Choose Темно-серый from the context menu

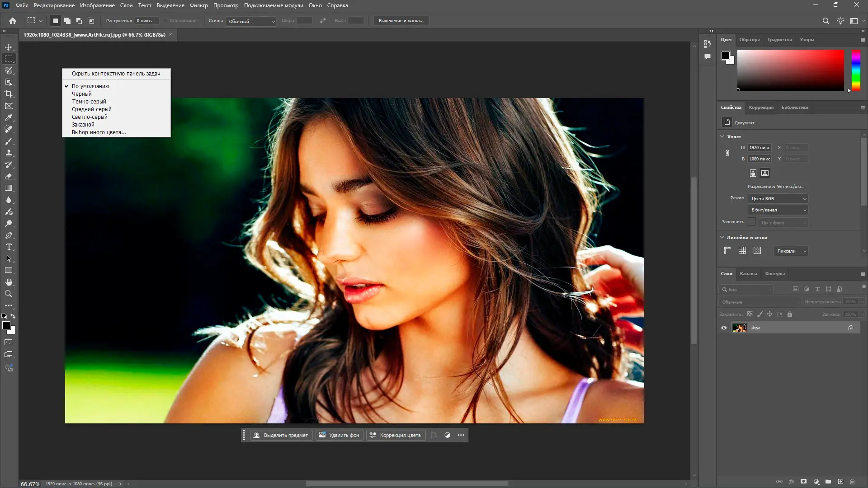(89, 101)
